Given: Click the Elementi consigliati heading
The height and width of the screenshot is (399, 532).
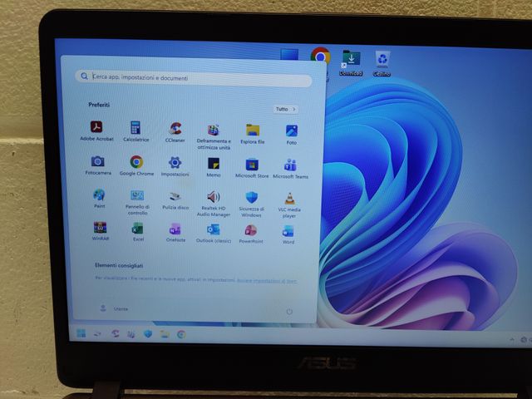Looking at the screenshot, I should coord(119,265).
